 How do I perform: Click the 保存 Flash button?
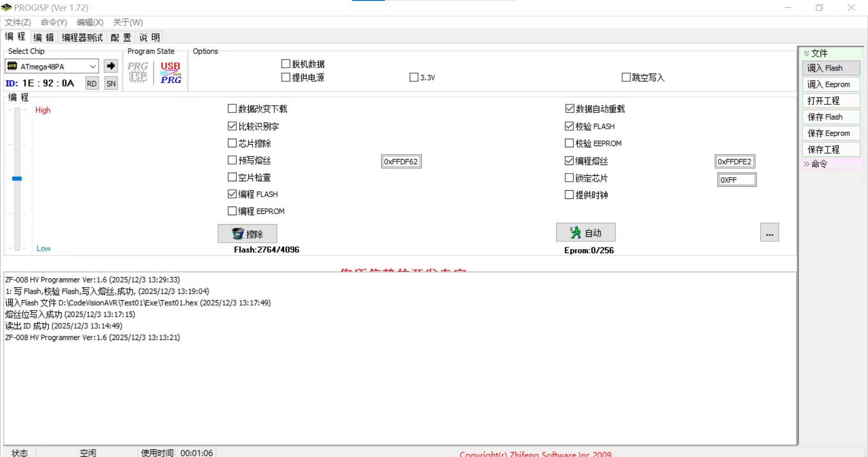[831, 117]
